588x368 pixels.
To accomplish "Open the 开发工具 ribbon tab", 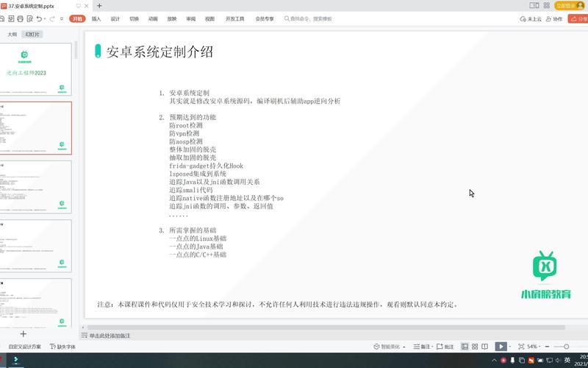I will click(234, 19).
